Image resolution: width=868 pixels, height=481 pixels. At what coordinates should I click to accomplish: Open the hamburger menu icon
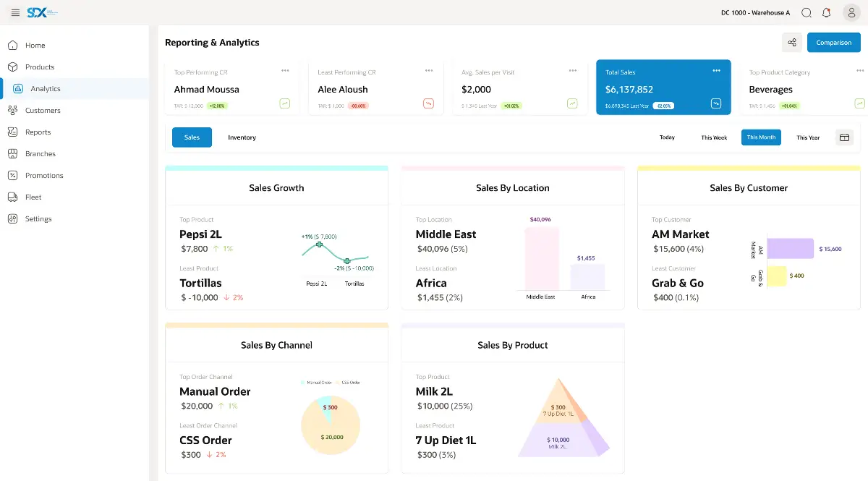coord(15,13)
